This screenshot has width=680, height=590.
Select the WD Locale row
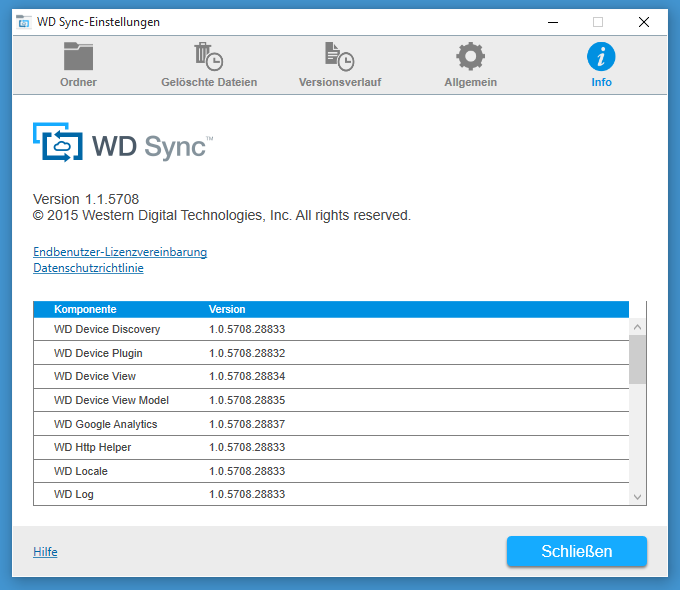pyautogui.click(x=331, y=471)
